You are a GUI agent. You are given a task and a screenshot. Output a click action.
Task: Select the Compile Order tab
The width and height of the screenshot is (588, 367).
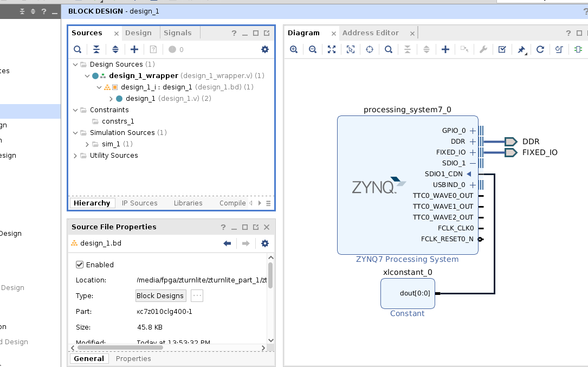[232, 203]
